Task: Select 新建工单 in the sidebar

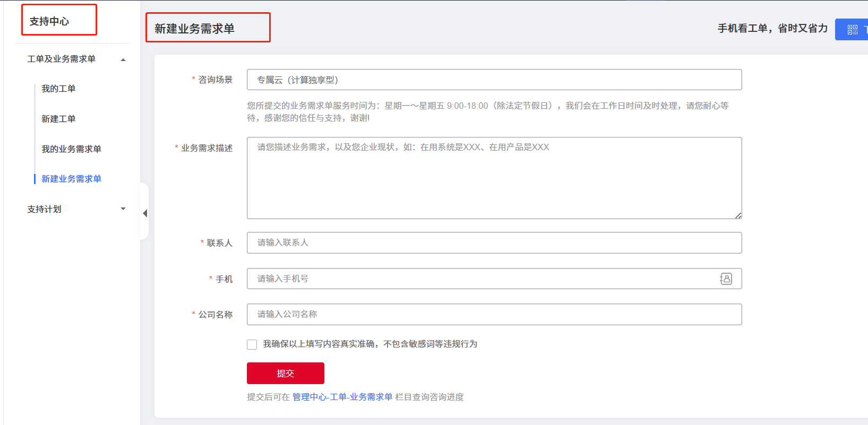Action: 58,119
